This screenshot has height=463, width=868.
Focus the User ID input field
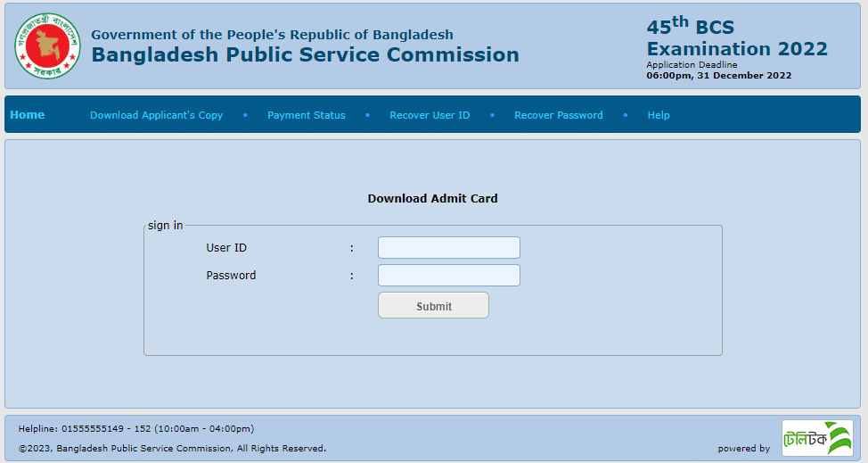(x=448, y=248)
